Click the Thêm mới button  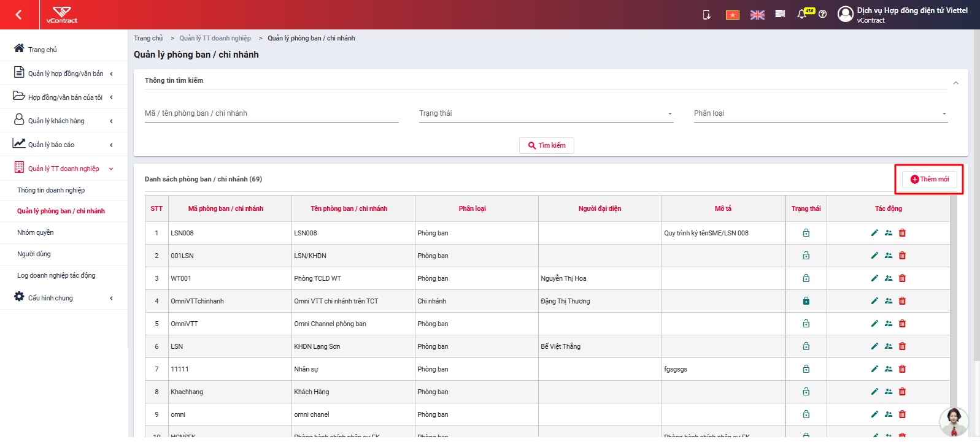(929, 179)
